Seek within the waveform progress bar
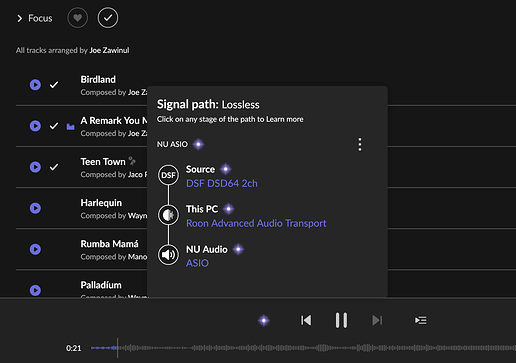Viewport: 516px width, 363px height. [303, 348]
